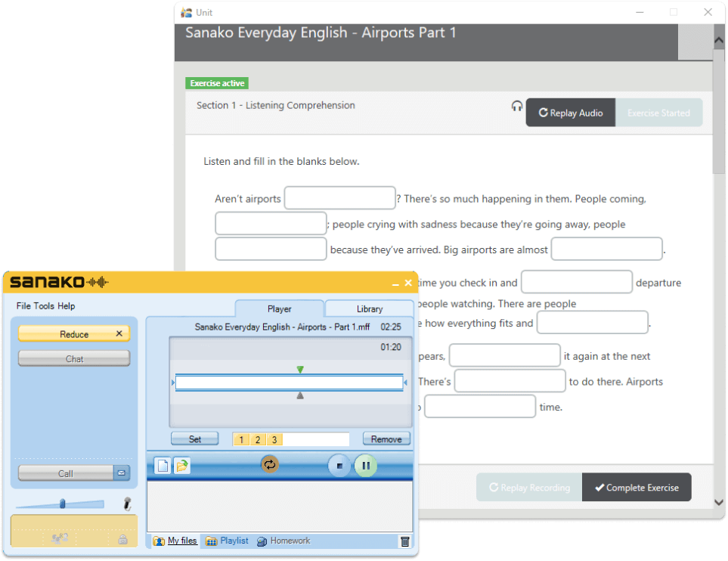Open the File menu

24,306
